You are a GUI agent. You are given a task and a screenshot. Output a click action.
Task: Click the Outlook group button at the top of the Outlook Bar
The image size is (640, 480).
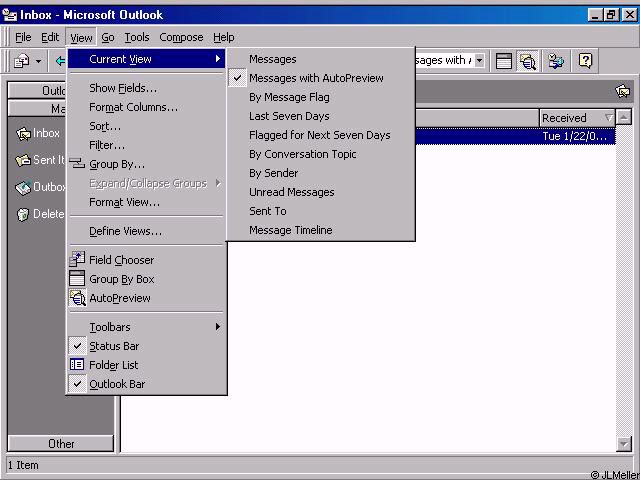(x=37, y=90)
